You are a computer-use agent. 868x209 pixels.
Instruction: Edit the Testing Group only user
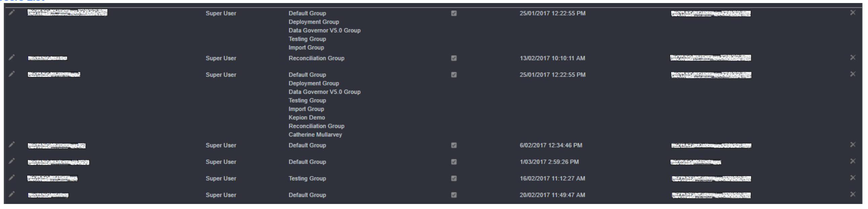pos(12,178)
